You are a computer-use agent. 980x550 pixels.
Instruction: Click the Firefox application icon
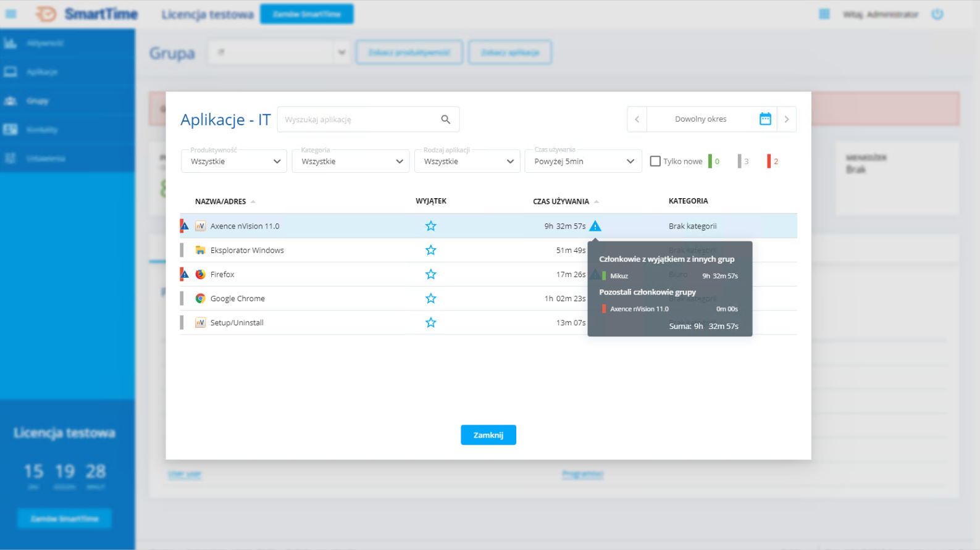pos(200,274)
